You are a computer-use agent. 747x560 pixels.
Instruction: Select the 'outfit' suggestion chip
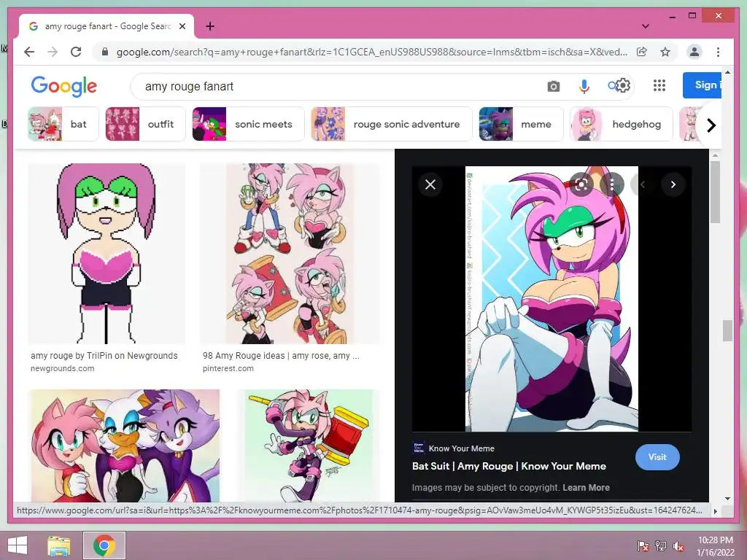click(x=145, y=124)
